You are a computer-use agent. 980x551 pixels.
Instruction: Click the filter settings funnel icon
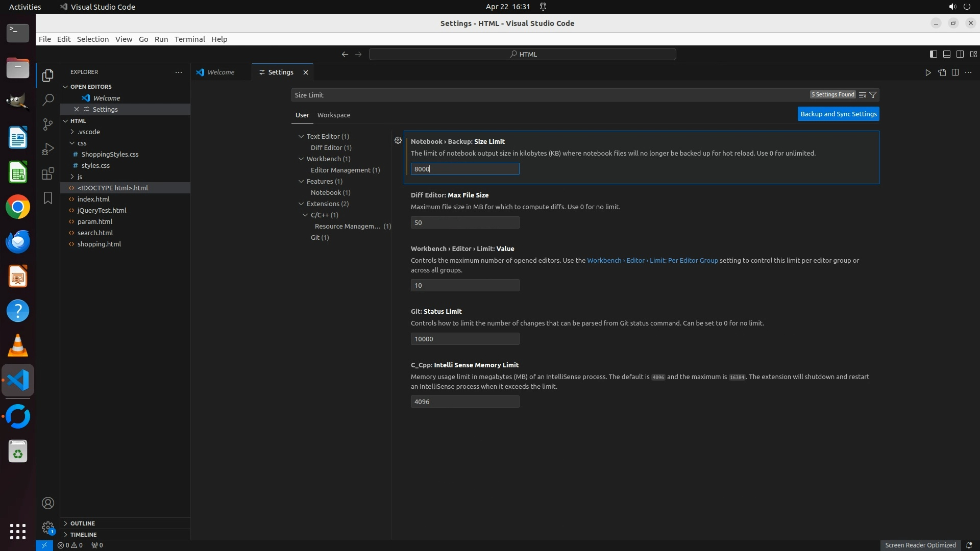(873, 95)
